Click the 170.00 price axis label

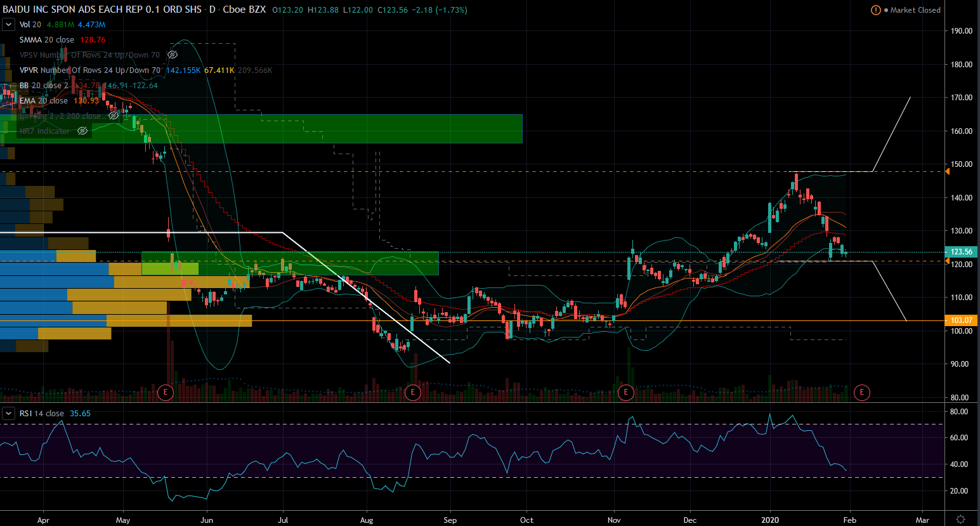click(x=962, y=98)
